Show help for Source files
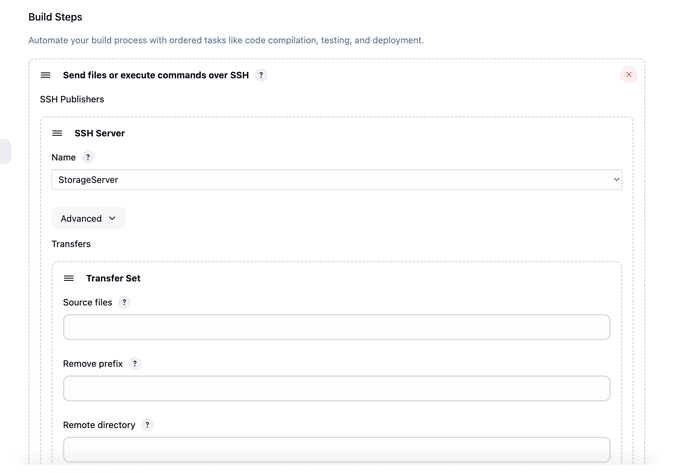This screenshot has width=690, height=473. pos(124,302)
